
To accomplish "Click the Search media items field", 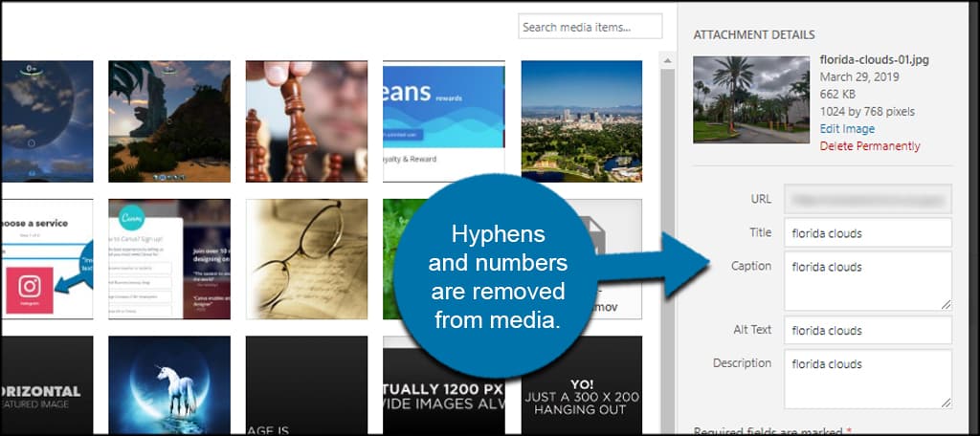I will [x=590, y=27].
